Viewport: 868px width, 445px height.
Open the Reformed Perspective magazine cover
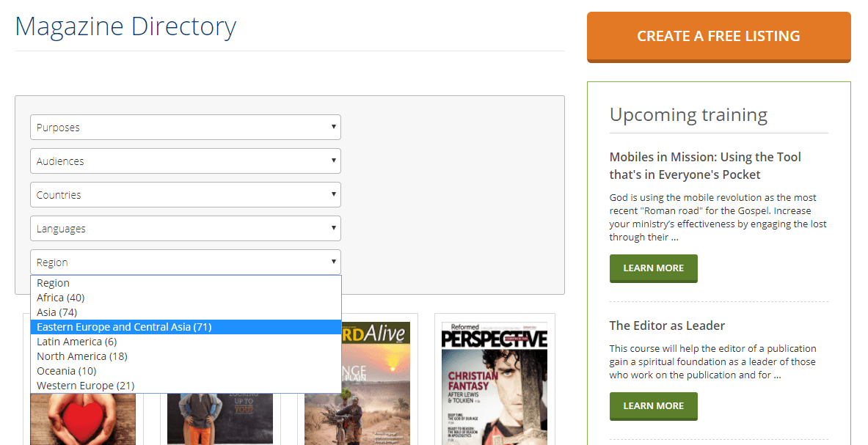tap(494, 381)
